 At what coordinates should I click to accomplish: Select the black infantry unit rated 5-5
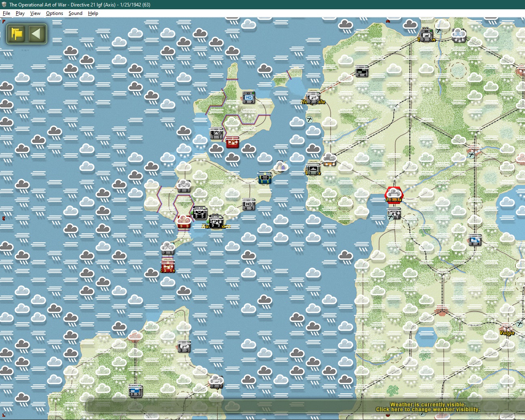tap(200, 213)
